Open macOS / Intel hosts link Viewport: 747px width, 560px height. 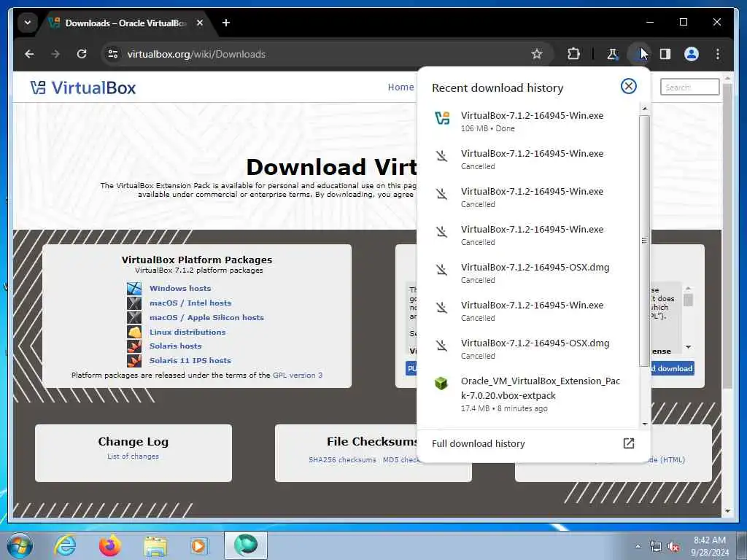(x=190, y=303)
